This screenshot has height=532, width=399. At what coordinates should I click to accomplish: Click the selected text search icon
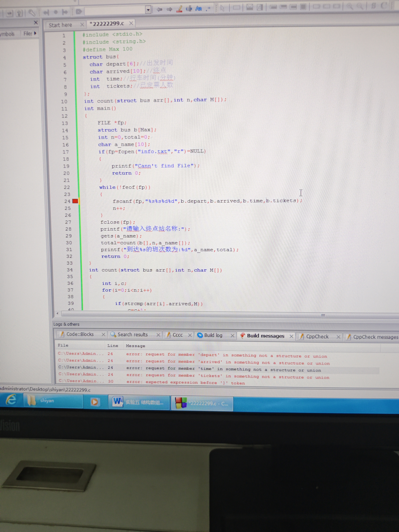(x=189, y=9)
